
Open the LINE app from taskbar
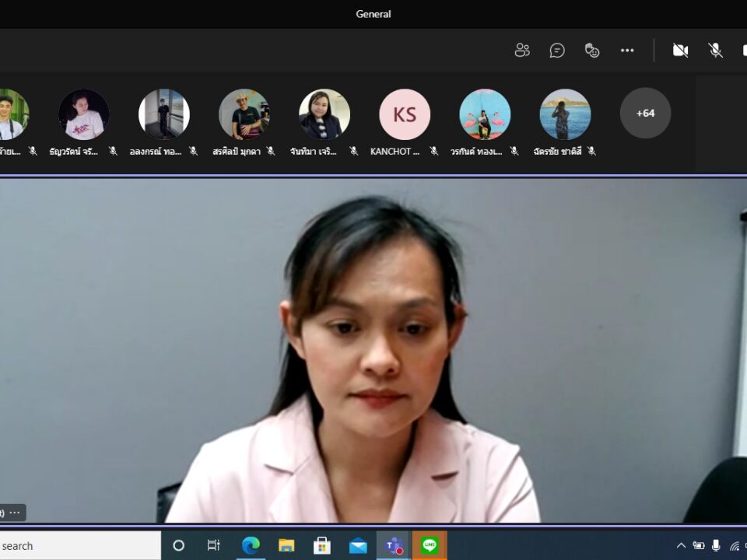430,546
